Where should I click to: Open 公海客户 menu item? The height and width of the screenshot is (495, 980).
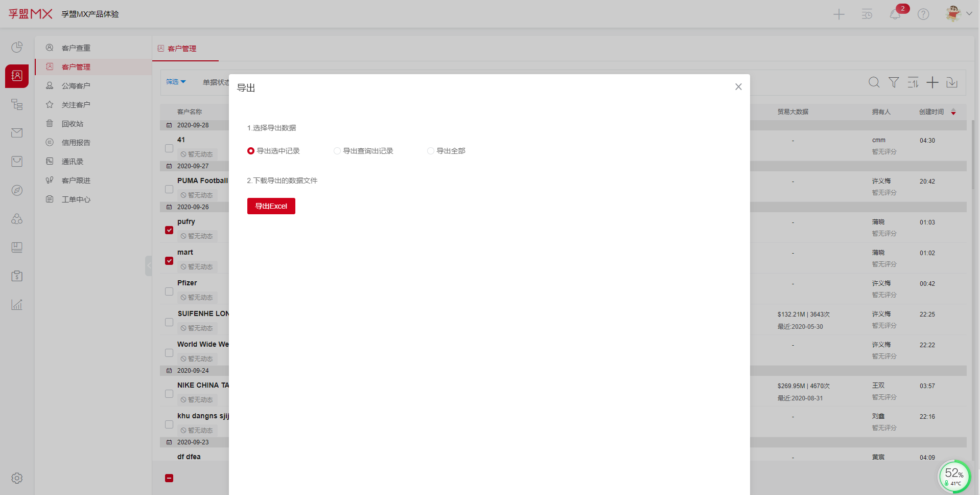pos(76,86)
